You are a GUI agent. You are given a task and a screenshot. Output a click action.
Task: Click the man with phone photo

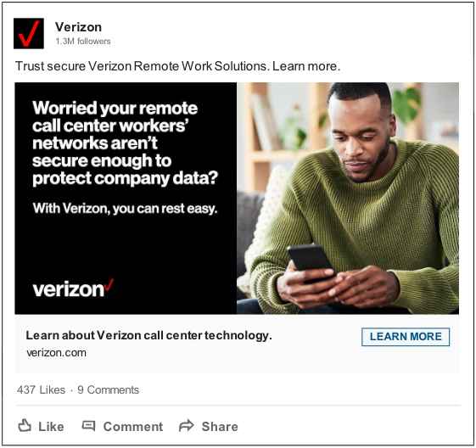[348, 199]
